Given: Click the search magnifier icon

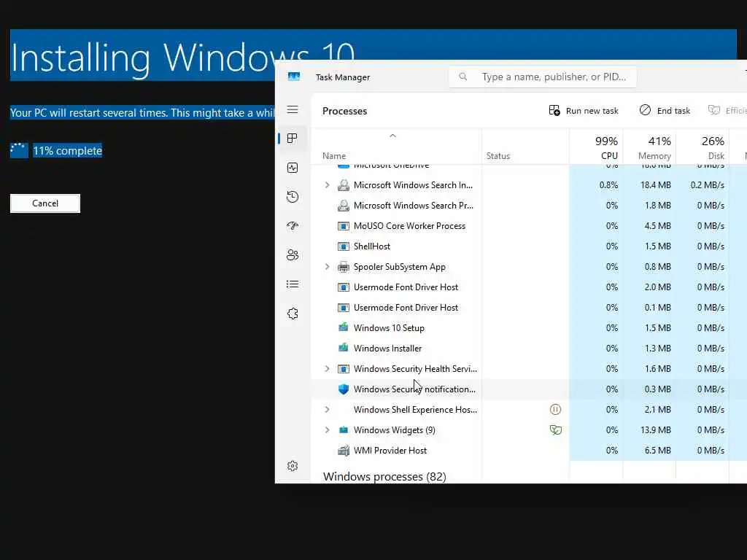Looking at the screenshot, I should click(x=462, y=77).
